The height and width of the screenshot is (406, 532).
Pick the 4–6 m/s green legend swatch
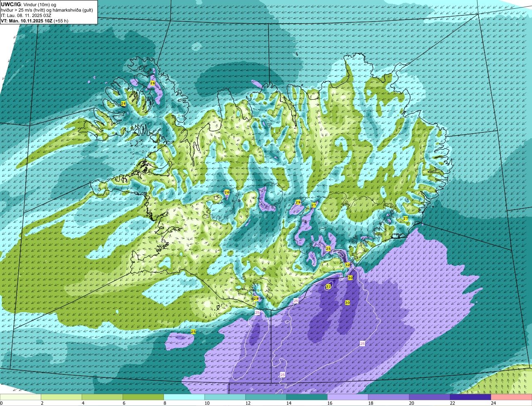[103, 397]
